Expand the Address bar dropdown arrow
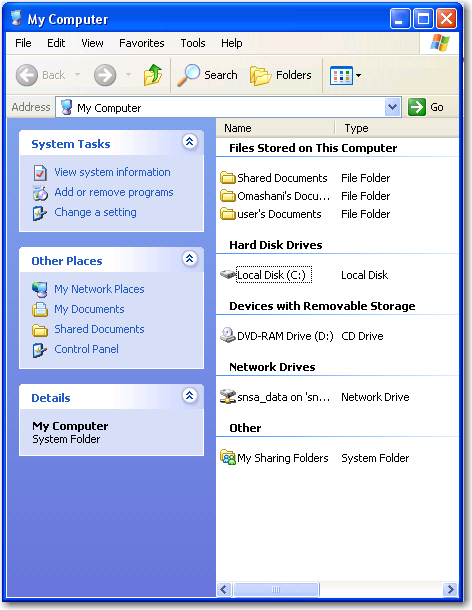Image resolution: width=472 pixels, height=610 pixels. [x=393, y=107]
